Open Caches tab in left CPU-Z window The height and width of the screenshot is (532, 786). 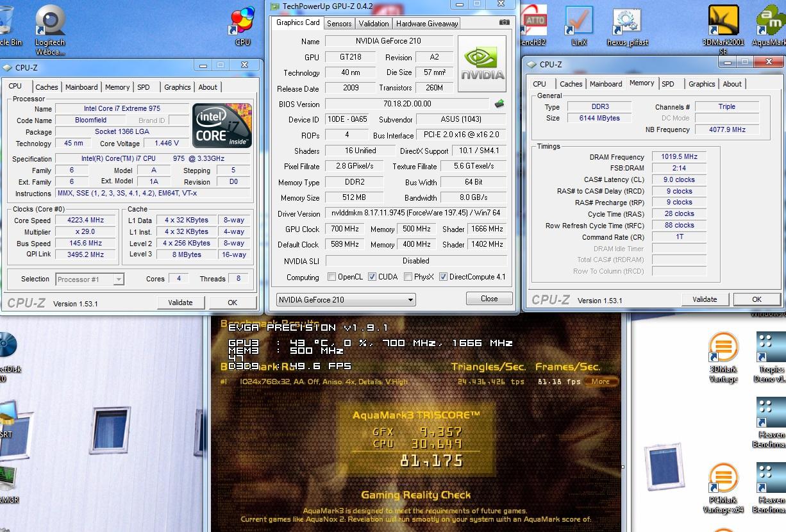coord(47,87)
